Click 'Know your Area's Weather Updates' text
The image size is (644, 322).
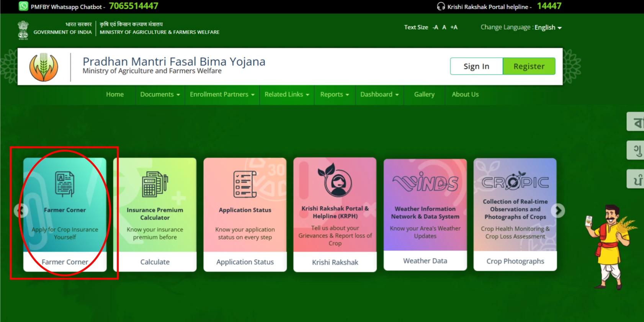425,232
